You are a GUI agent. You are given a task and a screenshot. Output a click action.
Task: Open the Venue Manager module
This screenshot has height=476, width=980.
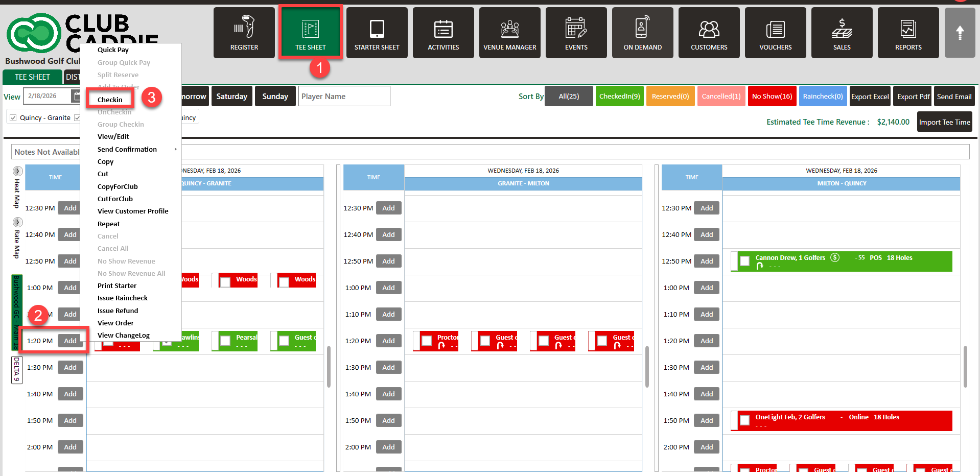509,33
